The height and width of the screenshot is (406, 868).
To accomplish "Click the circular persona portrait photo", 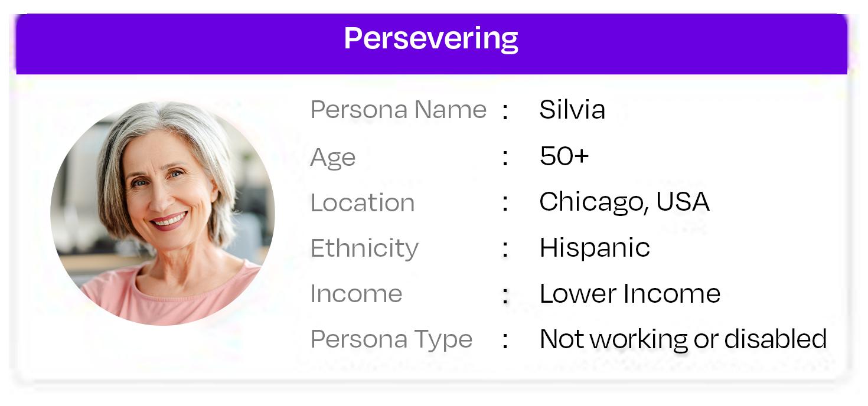I will pos(162,213).
